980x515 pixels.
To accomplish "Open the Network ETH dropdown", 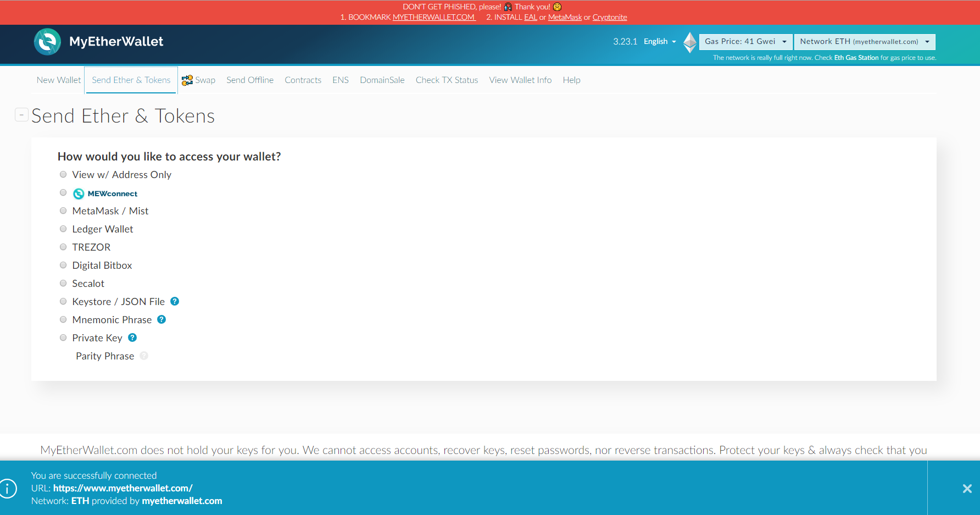I will tap(865, 42).
